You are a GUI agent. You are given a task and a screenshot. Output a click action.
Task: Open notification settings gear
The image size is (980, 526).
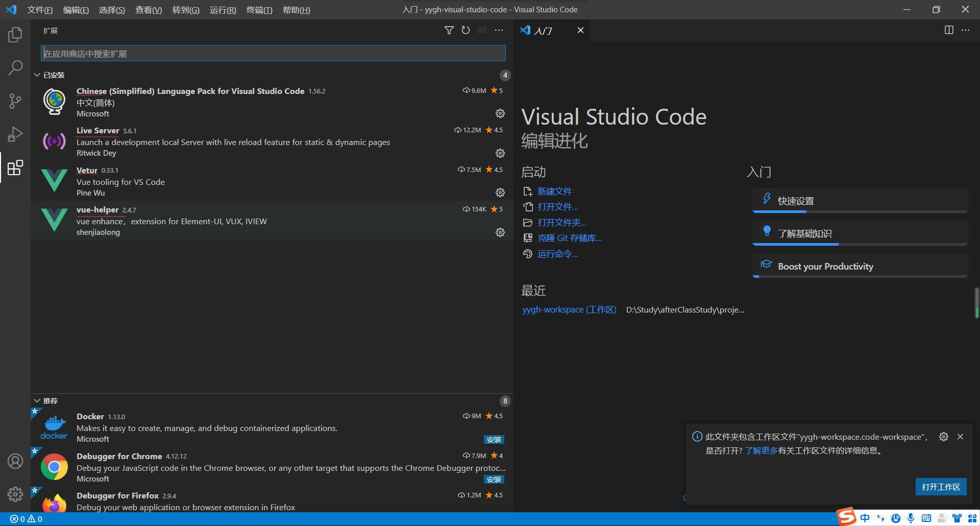click(944, 437)
